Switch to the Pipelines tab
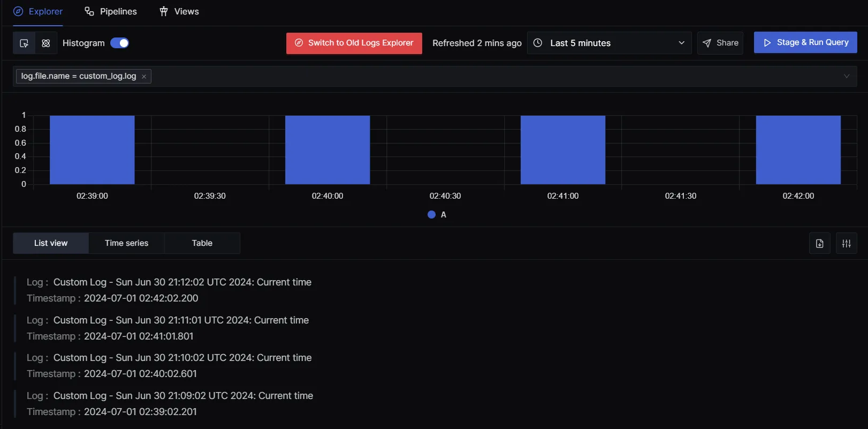 [111, 12]
